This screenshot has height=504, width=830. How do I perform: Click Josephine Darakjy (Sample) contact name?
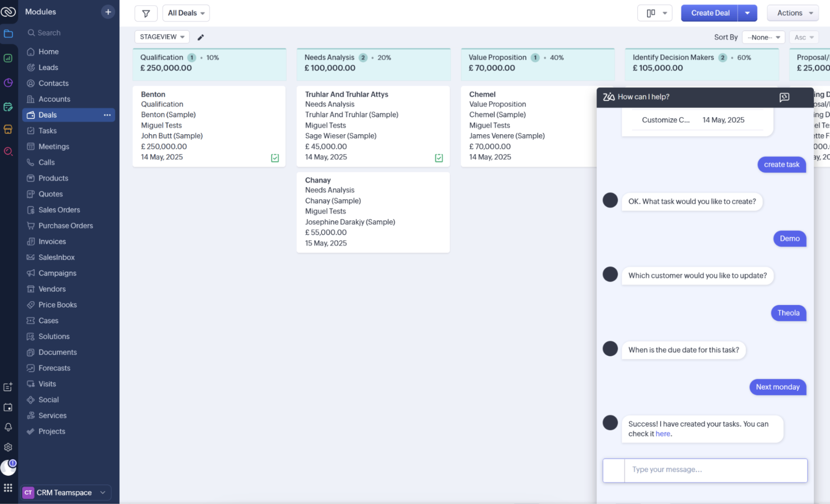350,222
